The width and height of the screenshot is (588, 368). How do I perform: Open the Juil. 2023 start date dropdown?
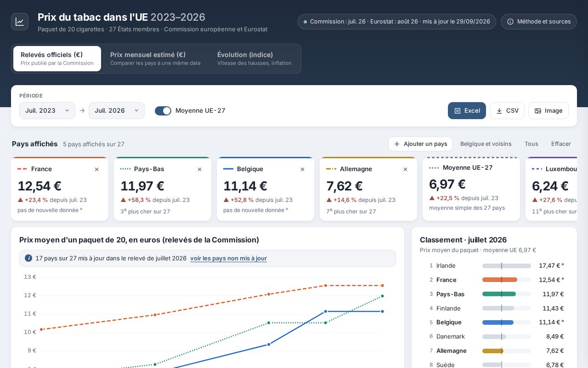point(47,111)
